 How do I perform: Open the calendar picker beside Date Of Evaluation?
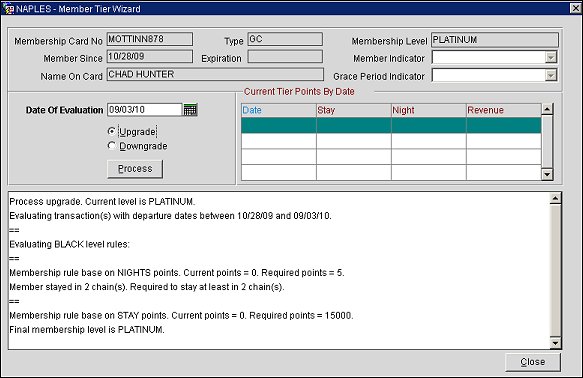tap(190, 110)
